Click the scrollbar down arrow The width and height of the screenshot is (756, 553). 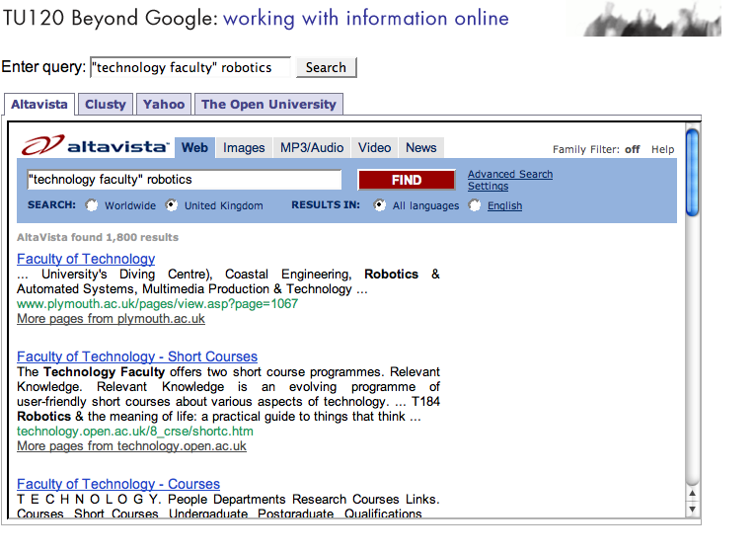[693, 510]
